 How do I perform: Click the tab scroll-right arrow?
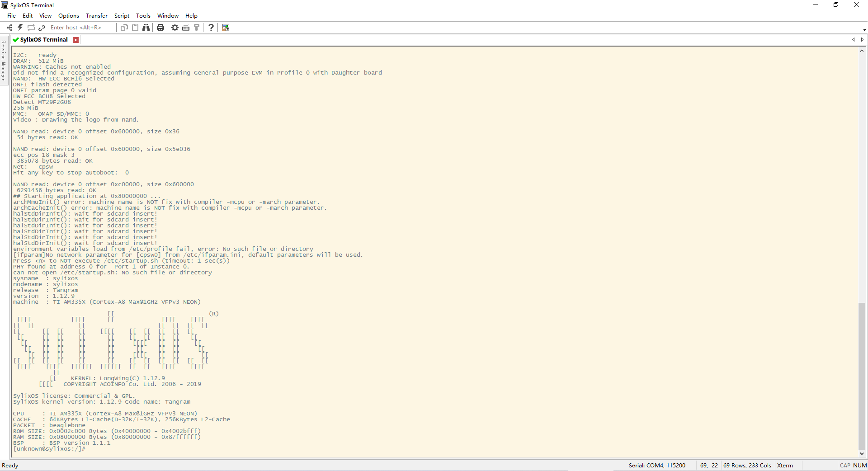(863, 40)
